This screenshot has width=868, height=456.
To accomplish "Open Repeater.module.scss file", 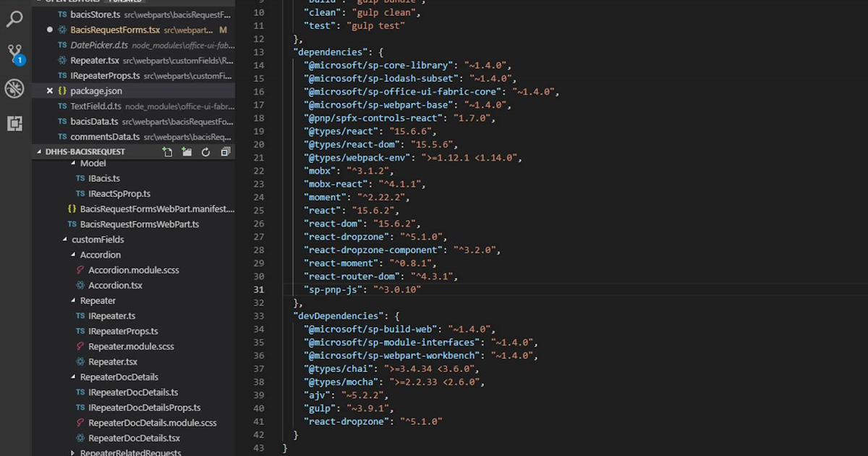I will [131, 346].
